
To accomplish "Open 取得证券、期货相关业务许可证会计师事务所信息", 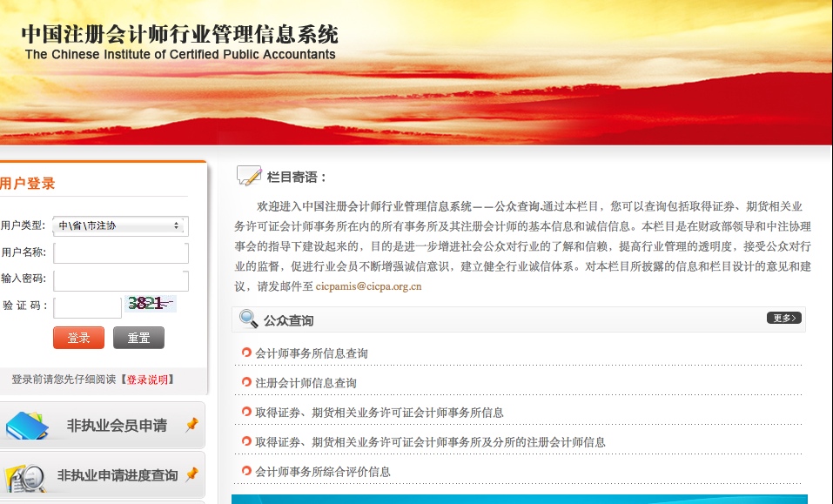I will (x=380, y=413).
